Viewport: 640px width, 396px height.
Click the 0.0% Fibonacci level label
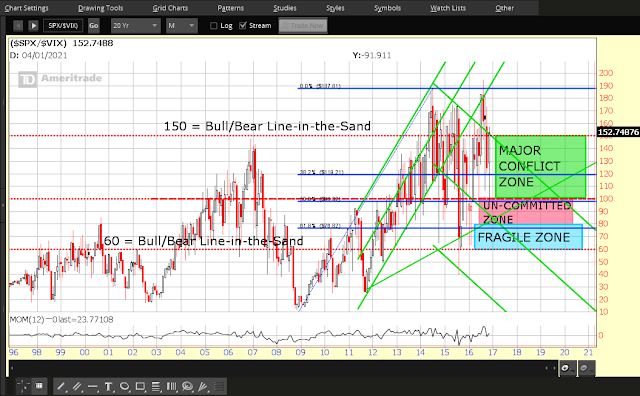320,86
